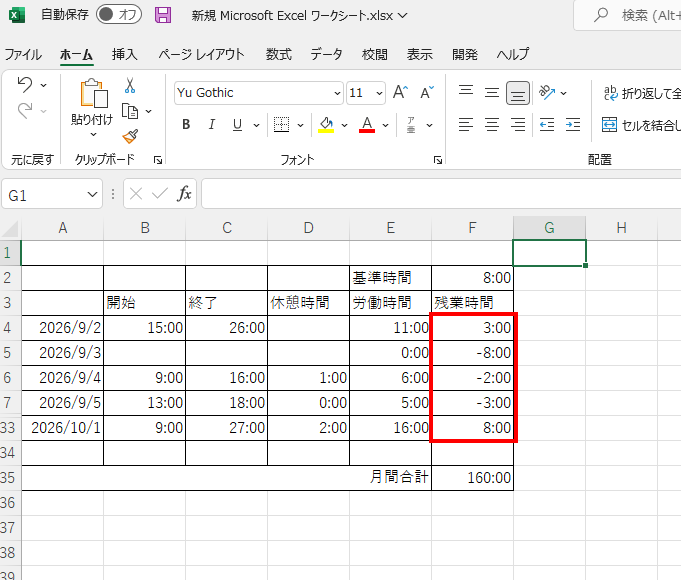Open the クリップボード dialog launcher
The height and width of the screenshot is (580, 681).
click(x=158, y=160)
